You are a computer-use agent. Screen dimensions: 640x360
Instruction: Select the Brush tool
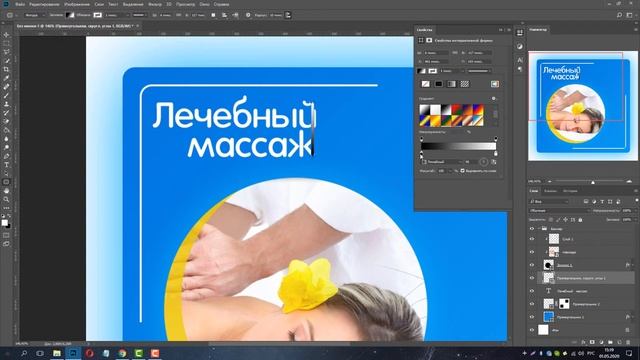(x=6, y=96)
